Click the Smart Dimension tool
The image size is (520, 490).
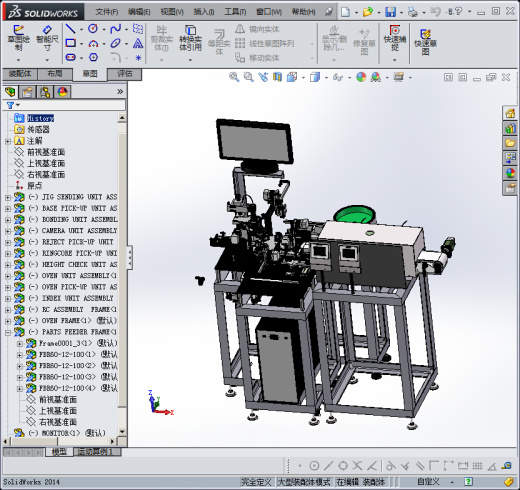coord(47,39)
